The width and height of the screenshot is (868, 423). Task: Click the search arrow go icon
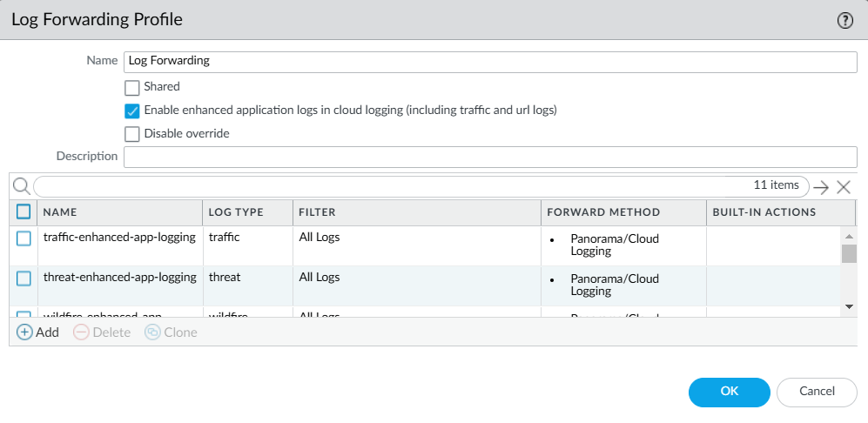click(x=821, y=186)
